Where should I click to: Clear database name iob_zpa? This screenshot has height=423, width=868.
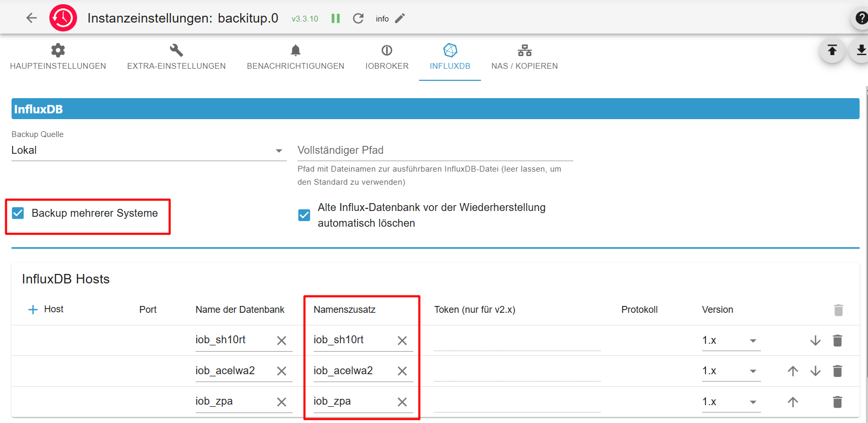[x=282, y=402]
